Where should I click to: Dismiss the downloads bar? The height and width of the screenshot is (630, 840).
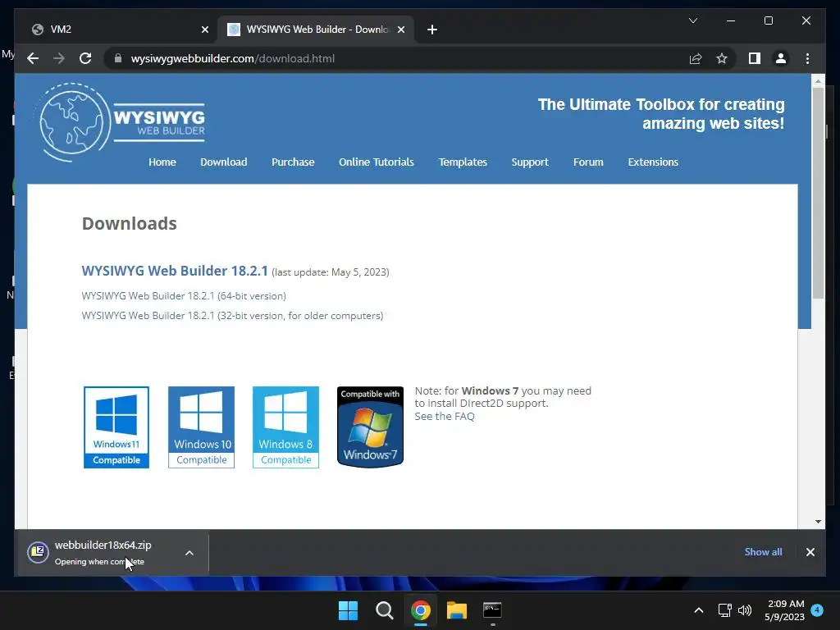point(810,552)
